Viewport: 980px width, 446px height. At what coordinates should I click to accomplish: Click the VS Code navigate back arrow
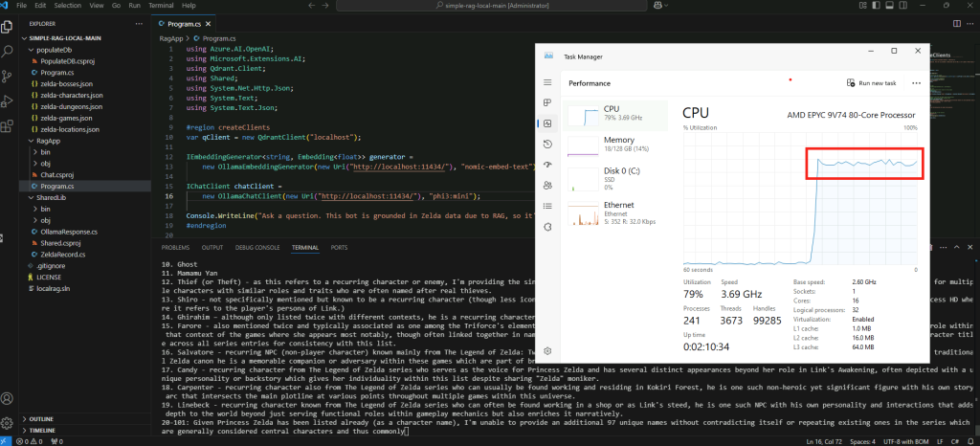pyautogui.click(x=312, y=5)
